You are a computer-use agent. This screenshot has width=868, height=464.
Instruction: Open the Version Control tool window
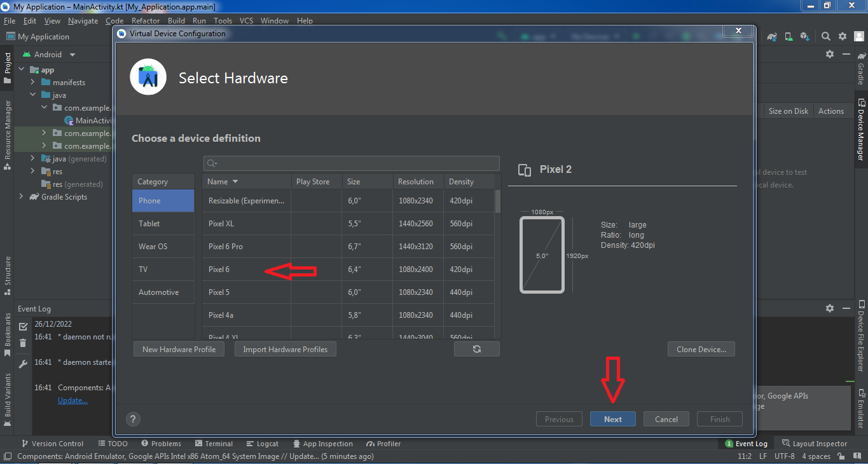[52, 444]
